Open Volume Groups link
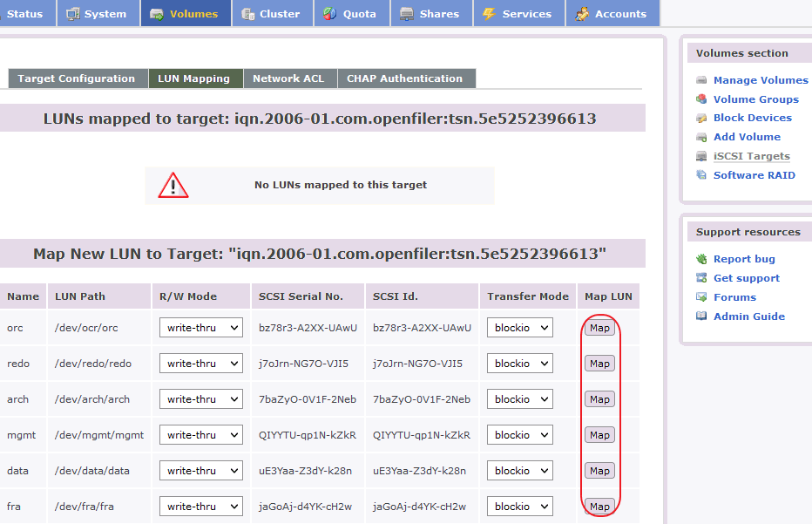812x524 pixels. 756,99
